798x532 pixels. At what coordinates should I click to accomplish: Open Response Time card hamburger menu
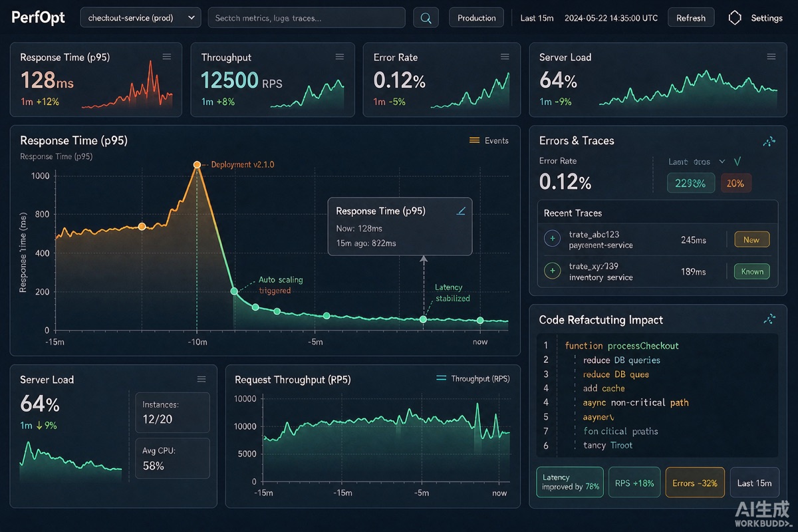[167, 57]
